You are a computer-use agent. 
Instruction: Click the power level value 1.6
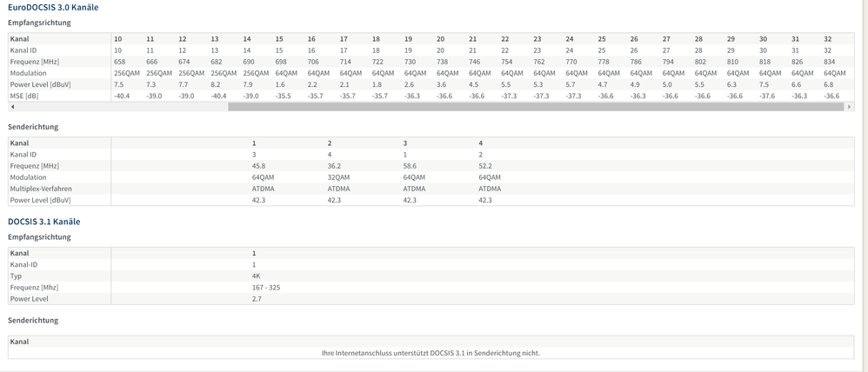280,84
